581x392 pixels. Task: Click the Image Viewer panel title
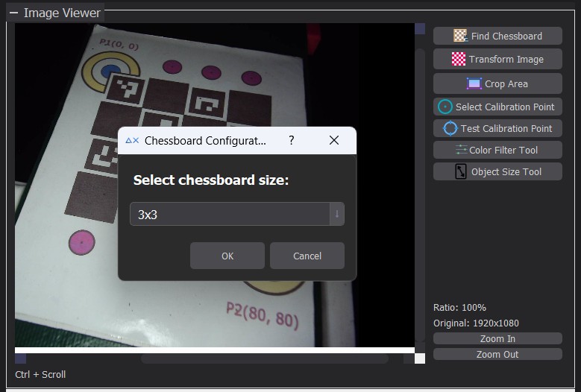coord(62,13)
